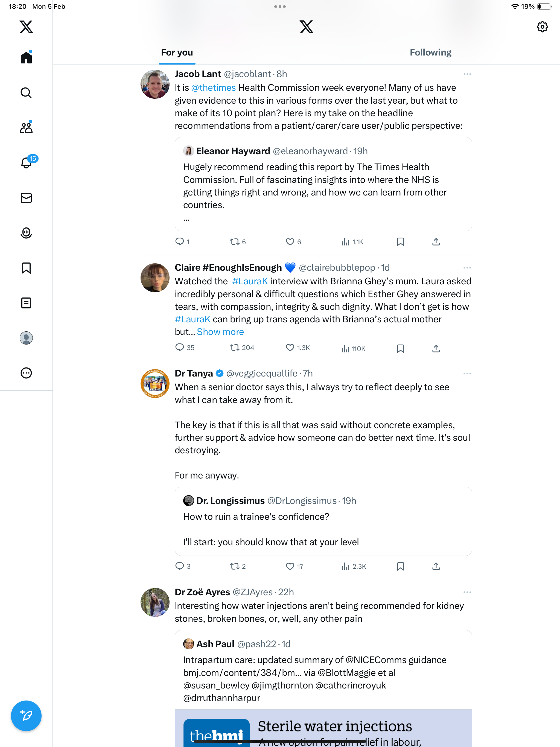Open more options on Dr Zoë Ayres' post
Viewport: 560px width, 747px height.
pos(467,592)
